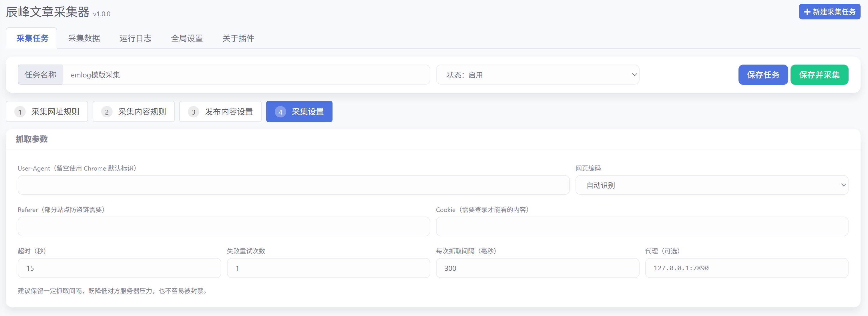The height and width of the screenshot is (316, 868).
Task: Select step 2 number badge 采集内容规则
Action: click(107, 112)
